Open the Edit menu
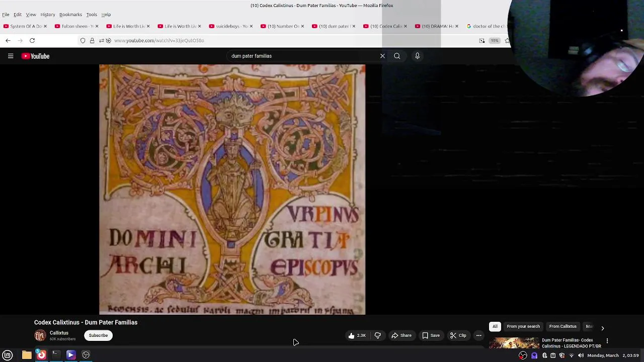The width and height of the screenshot is (644, 362). pyautogui.click(x=18, y=15)
